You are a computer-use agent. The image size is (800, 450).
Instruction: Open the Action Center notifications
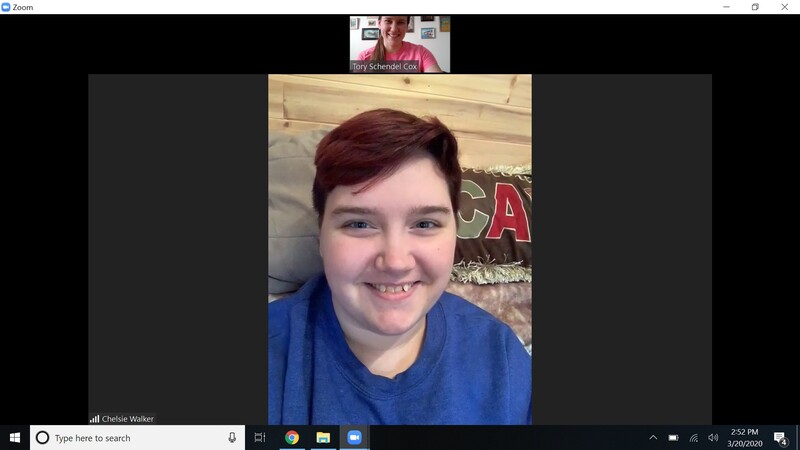pos(780,438)
